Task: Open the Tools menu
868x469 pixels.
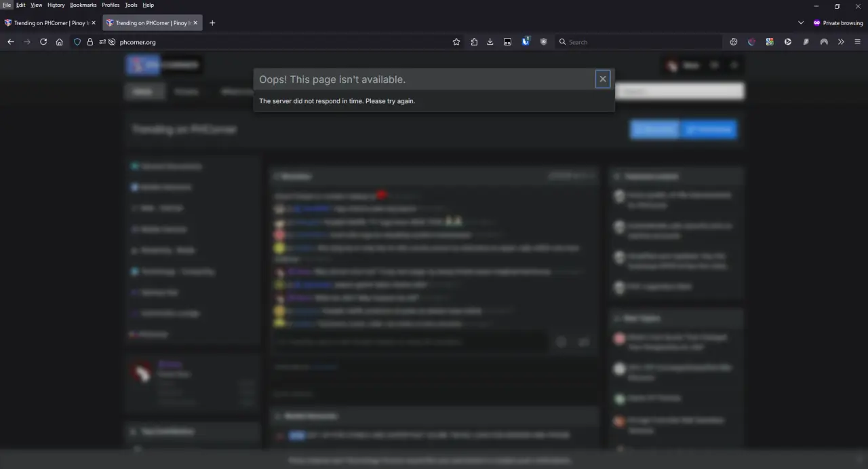Action: pos(131,5)
